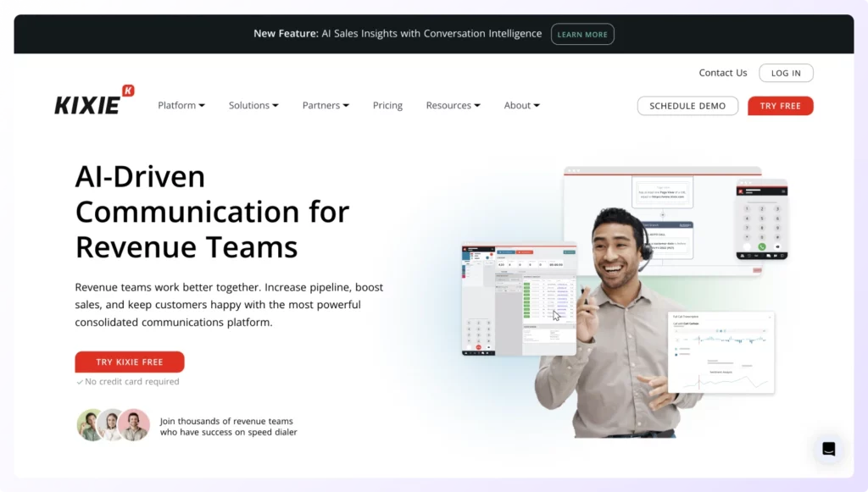Click the revenue team avatar thumbnails

(113, 424)
